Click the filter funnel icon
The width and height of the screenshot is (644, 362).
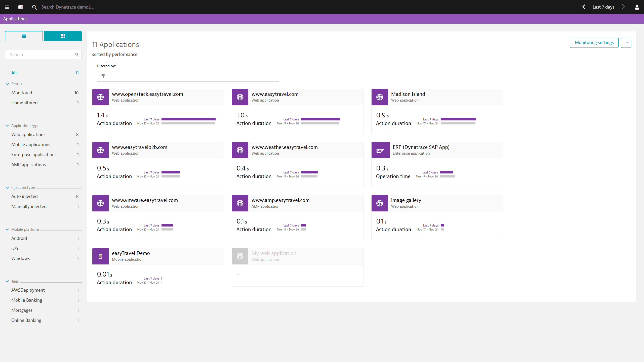(x=103, y=76)
